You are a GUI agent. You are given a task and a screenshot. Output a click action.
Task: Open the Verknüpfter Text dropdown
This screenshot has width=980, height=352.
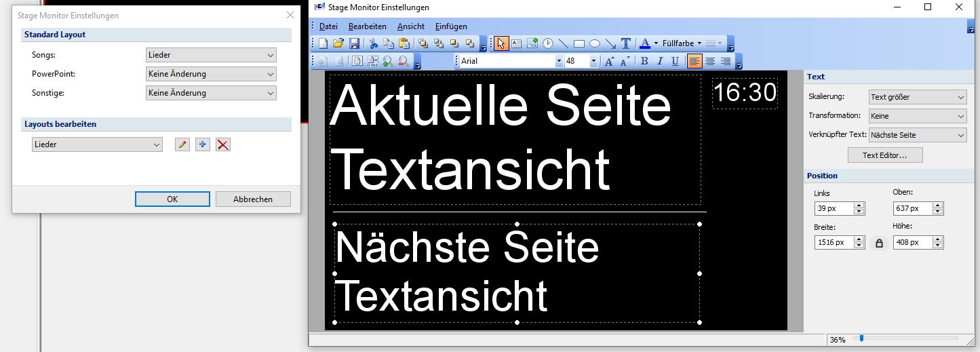pos(918,135)
